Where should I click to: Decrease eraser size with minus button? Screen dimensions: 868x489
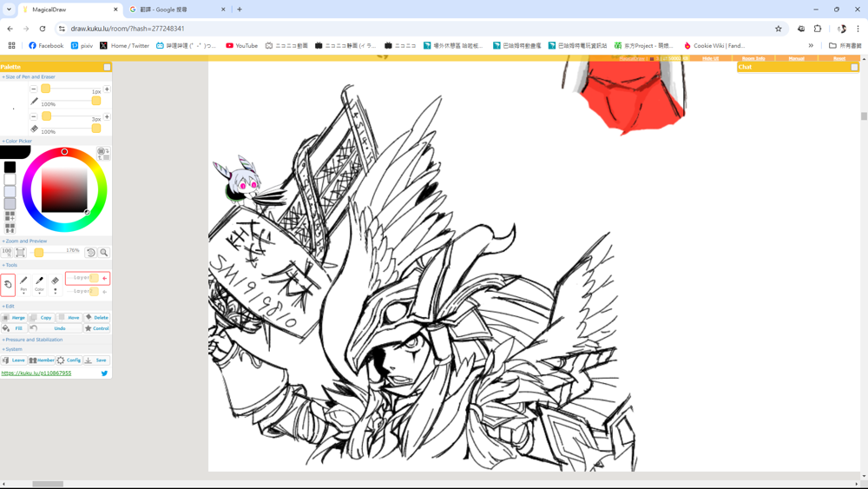(x=33, y=117)
